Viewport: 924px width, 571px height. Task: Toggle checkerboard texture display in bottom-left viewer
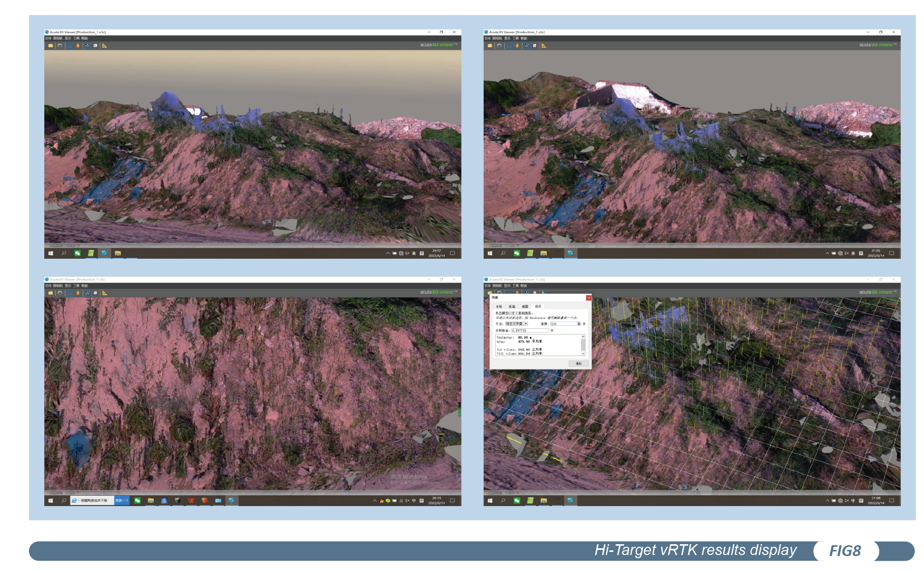(87, 293)
